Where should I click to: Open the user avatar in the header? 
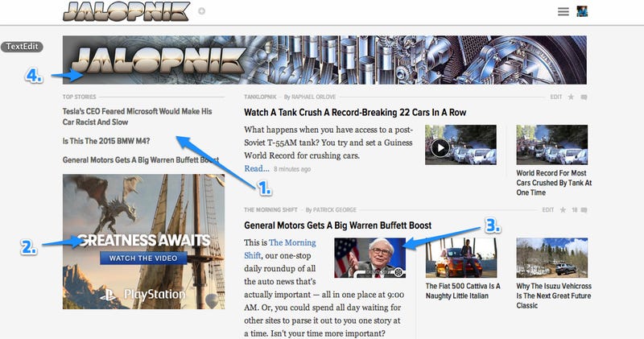click(582, 11)
